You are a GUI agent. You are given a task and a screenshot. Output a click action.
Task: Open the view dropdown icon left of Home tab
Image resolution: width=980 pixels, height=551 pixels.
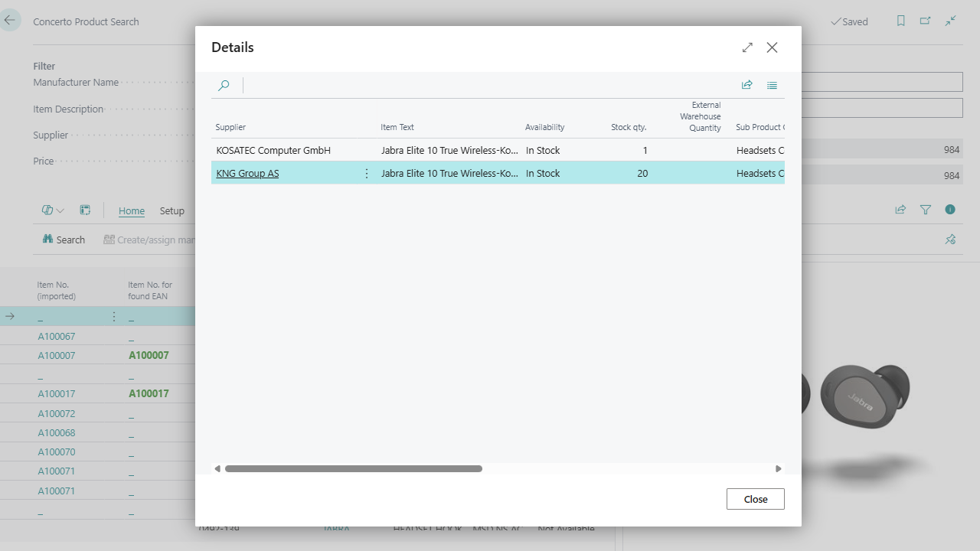coord(53,210)
